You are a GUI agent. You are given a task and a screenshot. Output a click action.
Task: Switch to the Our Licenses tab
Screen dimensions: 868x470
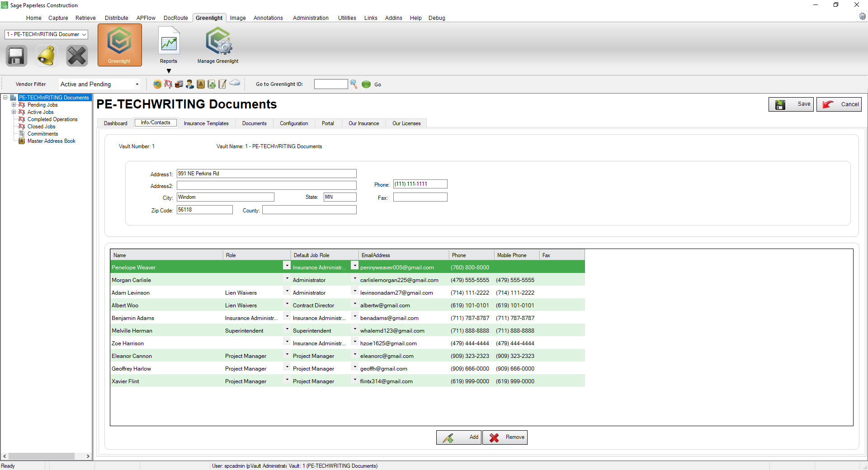[x=406, y=123]
